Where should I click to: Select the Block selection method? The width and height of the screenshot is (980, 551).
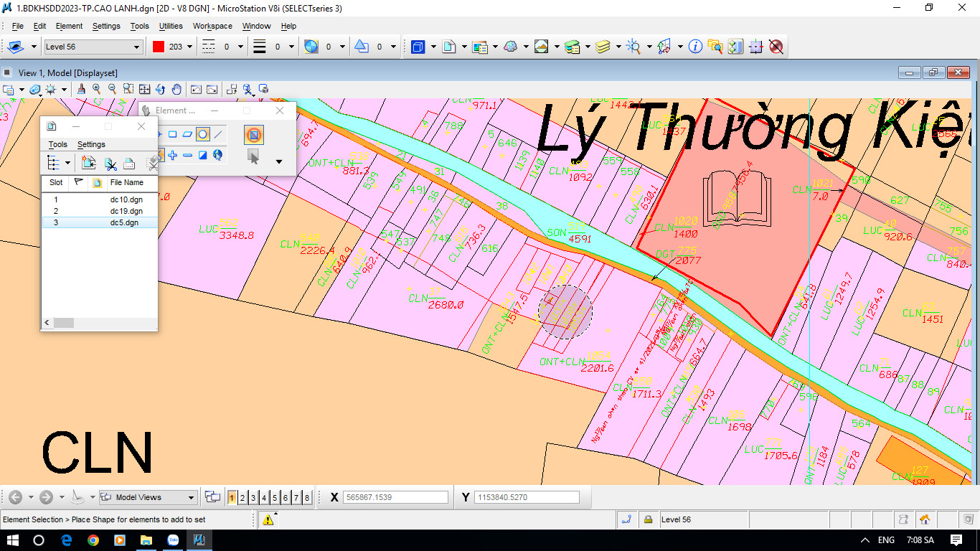172,134
